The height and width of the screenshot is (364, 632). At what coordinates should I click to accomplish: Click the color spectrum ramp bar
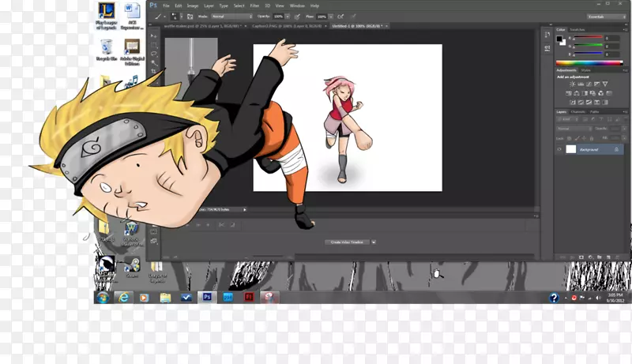[x=587, y=62]
